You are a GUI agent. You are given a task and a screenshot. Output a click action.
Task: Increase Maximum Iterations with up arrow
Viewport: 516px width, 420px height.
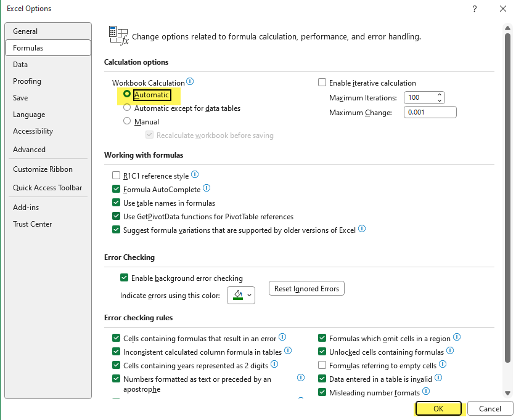tap(439, 95)
